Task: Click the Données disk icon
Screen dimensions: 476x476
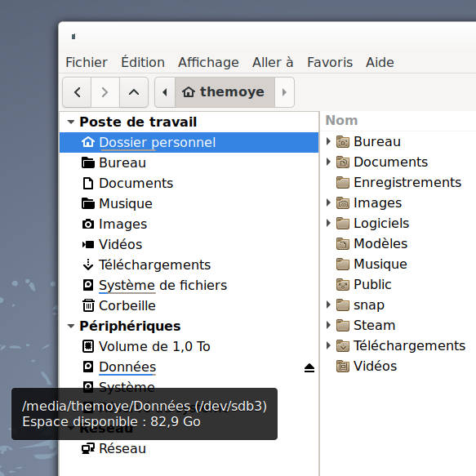Action: tap(88, 367)
